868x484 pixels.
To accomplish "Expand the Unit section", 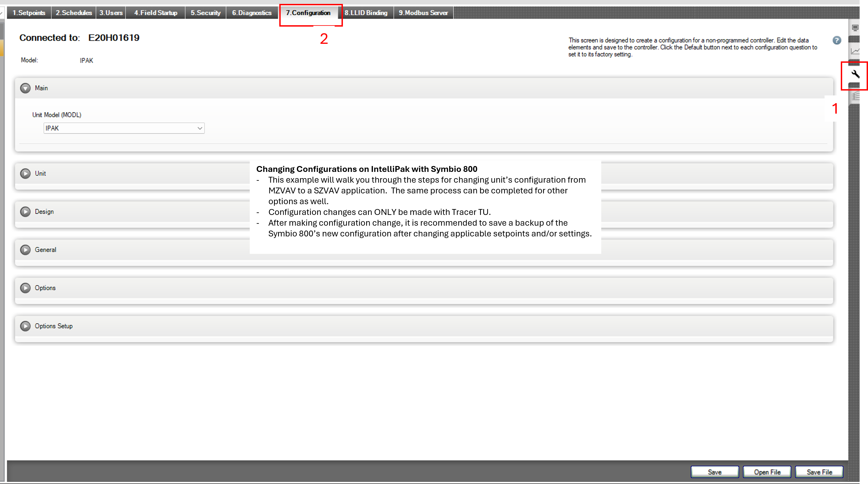I will pos(25,173).
